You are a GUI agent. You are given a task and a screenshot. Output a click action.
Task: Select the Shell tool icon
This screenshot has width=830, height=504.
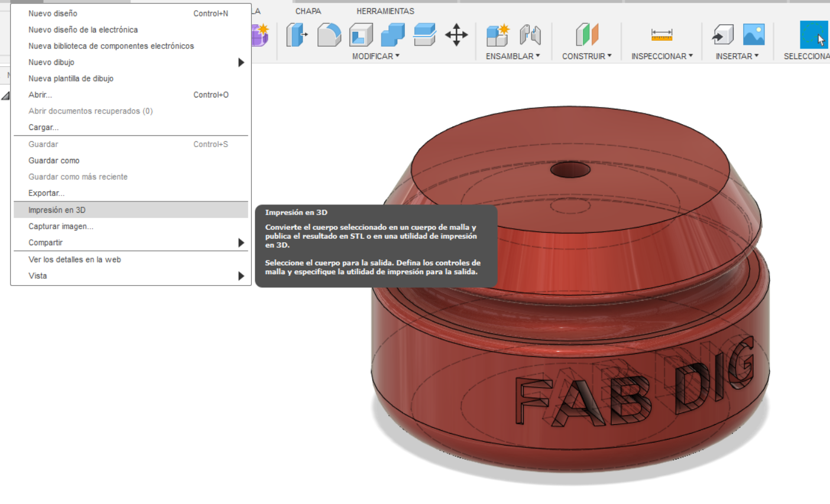click(x=361, y=35)
